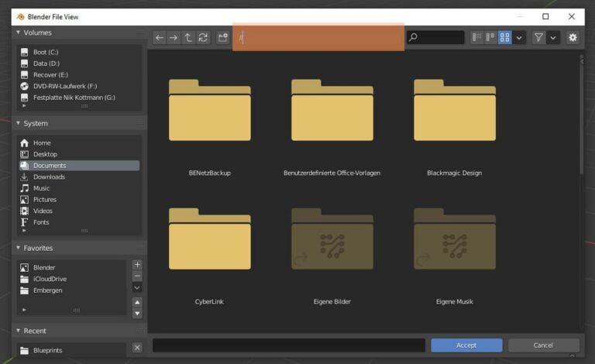The image size is (595, 364).
Task: Open the Blackmagic Design folder thumbnail
Action: click(x=455, y=110)
